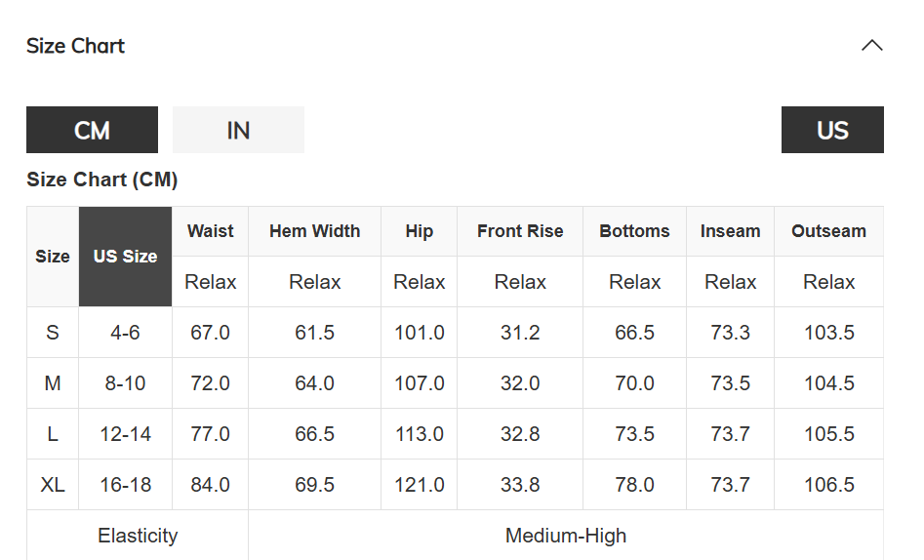The width and height of the screenshot is (924, 560).
Task: Click the Elasticity row label
Action: click(138, 536)
